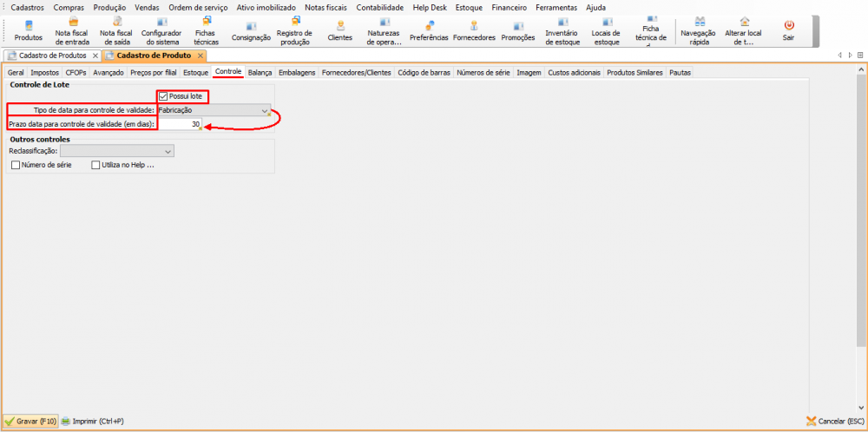
Task: Open the Reclassificação dropdown
Action: [168, 151]
